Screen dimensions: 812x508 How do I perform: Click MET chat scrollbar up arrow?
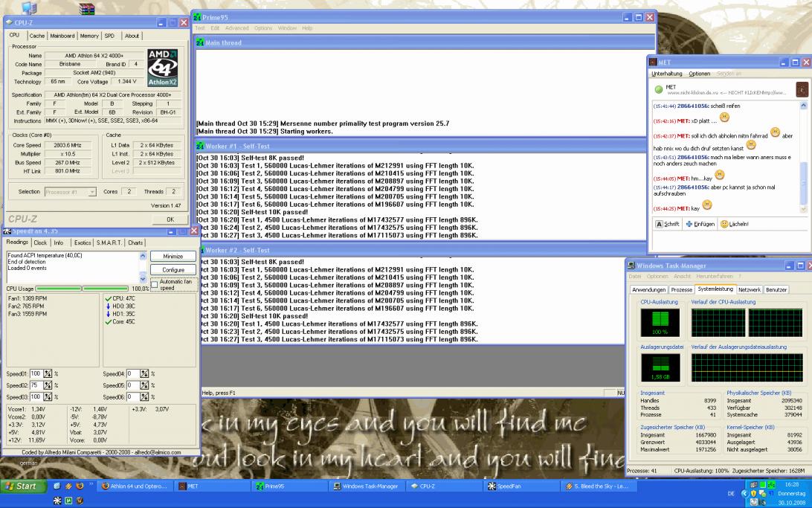tap(803, 106)
